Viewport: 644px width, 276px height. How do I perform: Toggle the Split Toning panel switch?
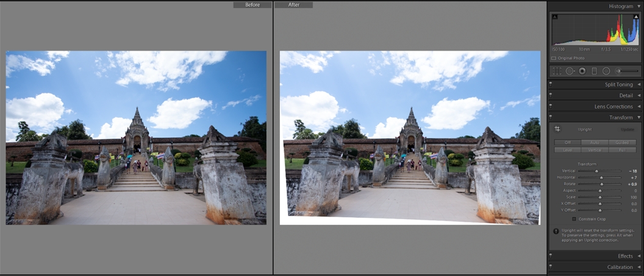coord(550,84)
